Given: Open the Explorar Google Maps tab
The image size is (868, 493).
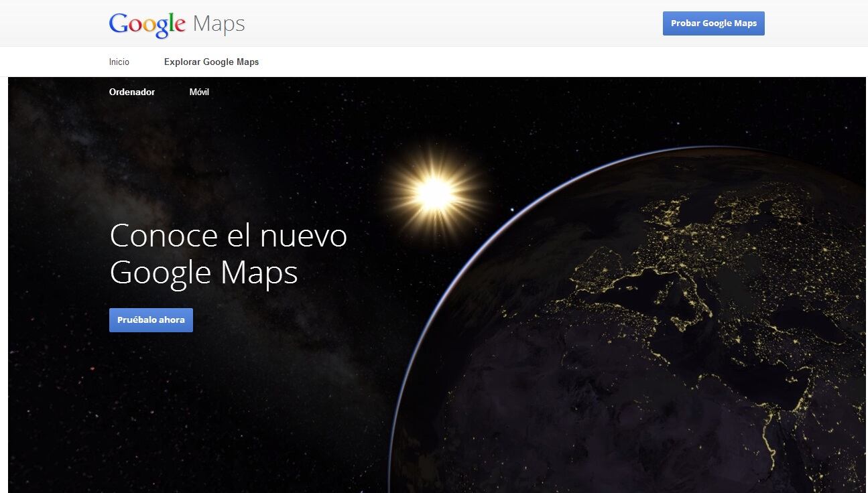Looking at the screenshot, I should 211,62.
